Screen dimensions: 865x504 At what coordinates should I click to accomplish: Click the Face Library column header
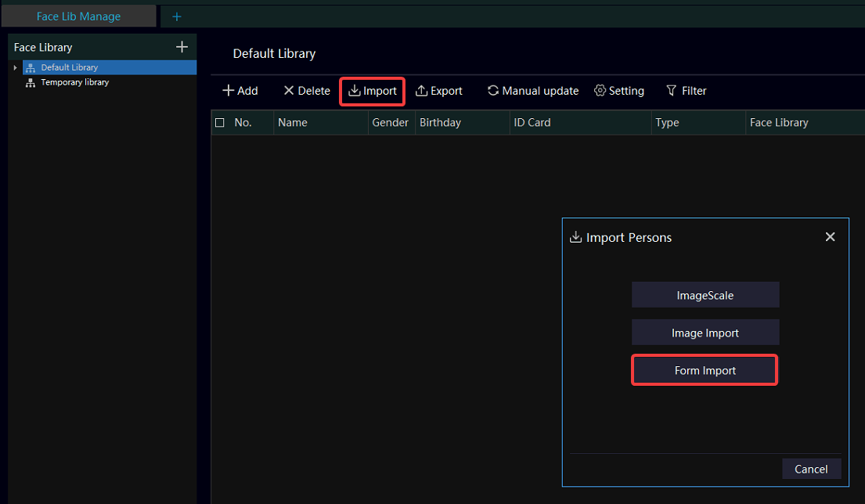click(x=805, y=122)
